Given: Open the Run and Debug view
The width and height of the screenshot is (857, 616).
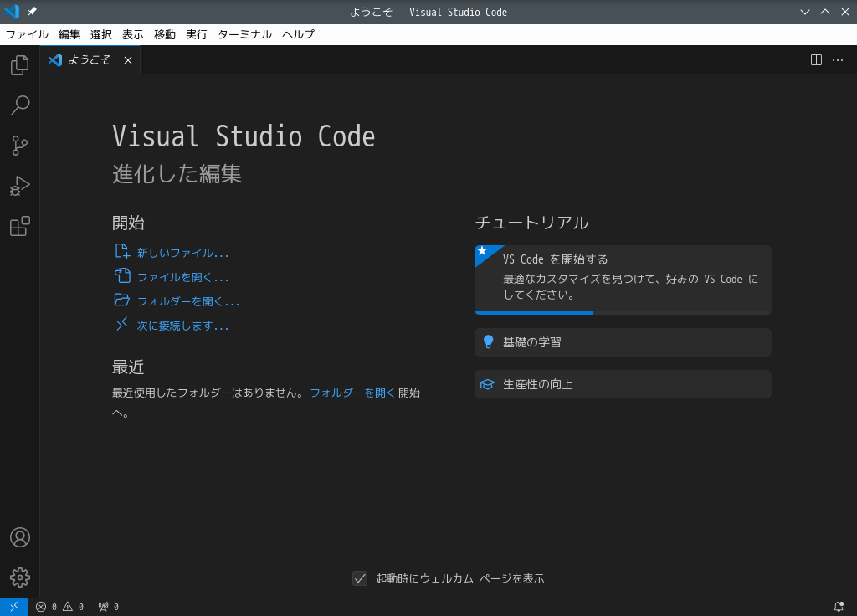Looking at the screenshot, I should [20, 186].
